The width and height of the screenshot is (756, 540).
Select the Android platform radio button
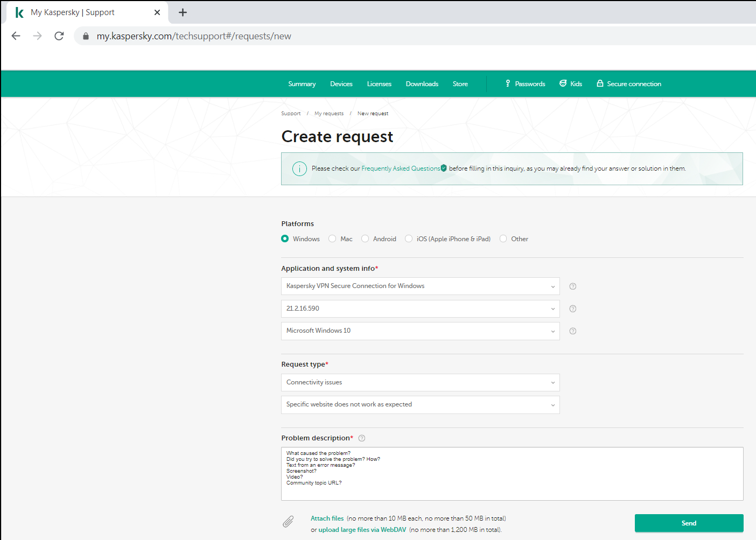pyautogui.click(x=365, y=239)
